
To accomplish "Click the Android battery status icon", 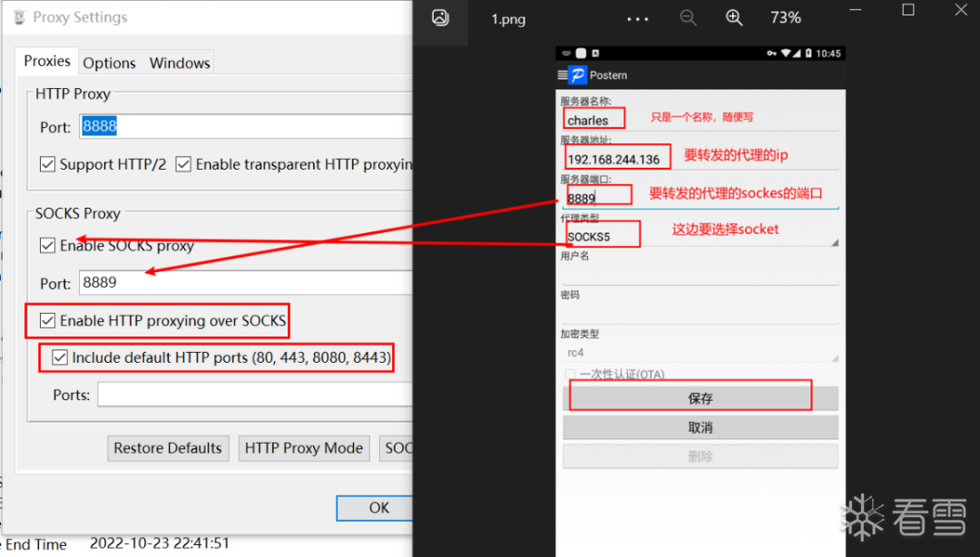I will (808, 54).
